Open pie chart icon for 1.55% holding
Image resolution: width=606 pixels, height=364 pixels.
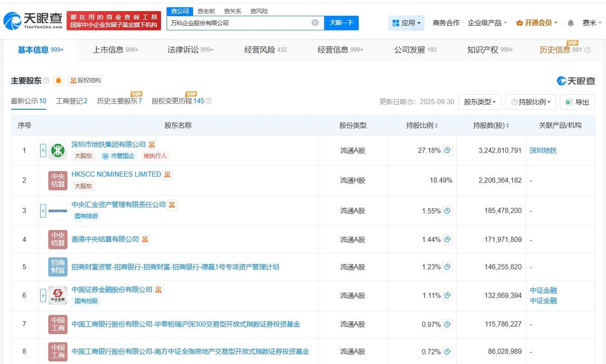[447, 211]
